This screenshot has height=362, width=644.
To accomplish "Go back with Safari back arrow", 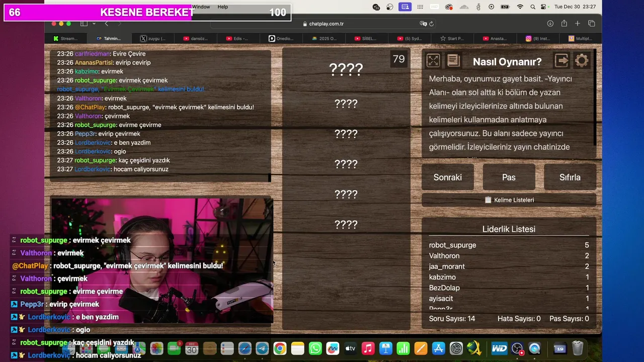I will pyautogui.click(x=106, y=24).
